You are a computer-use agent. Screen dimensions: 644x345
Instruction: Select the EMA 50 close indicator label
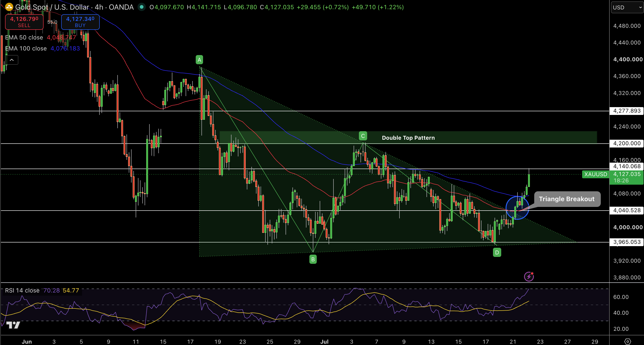pos(24,38)
